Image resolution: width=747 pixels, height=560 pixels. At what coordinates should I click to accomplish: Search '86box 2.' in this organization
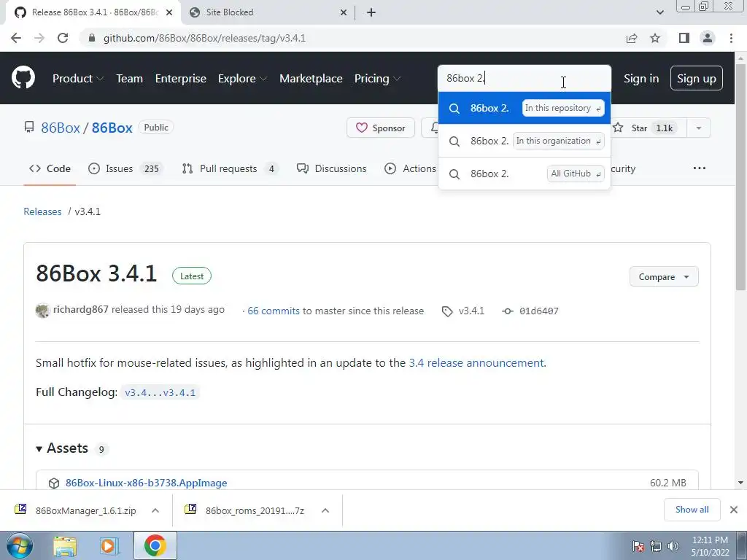[x=524, y=141]
